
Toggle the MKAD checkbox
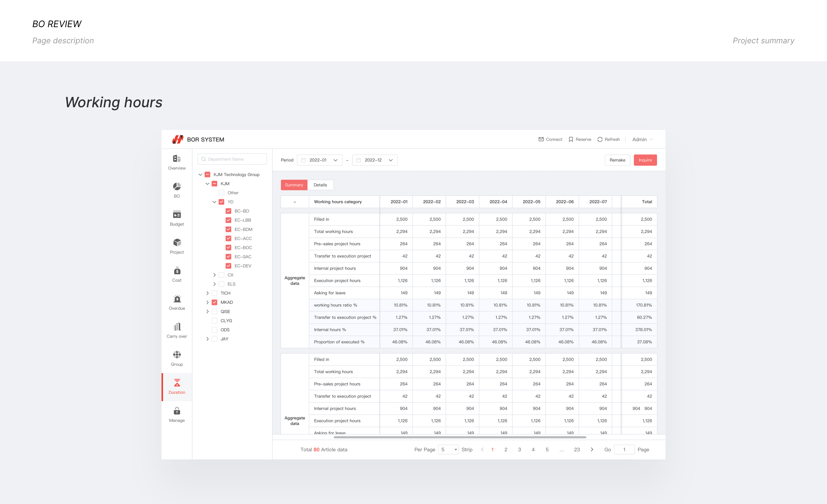click(x=215, y=302)
